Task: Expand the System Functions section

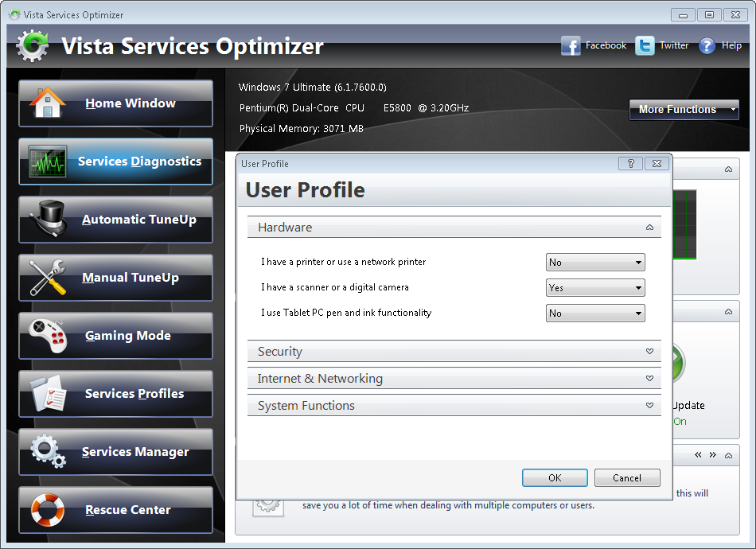Action: coord(454,405)
